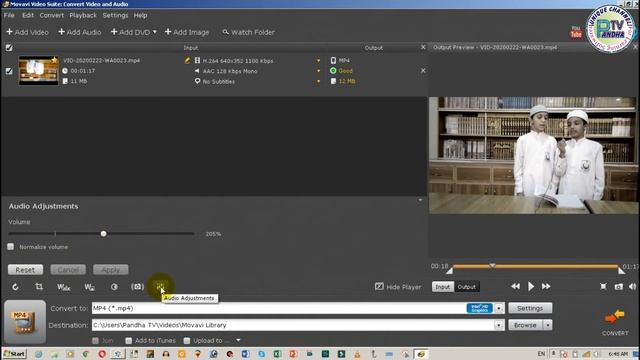Click the orange CONVERT arrows button
This screenshot has width=640, height=360.
pos(615,316)
